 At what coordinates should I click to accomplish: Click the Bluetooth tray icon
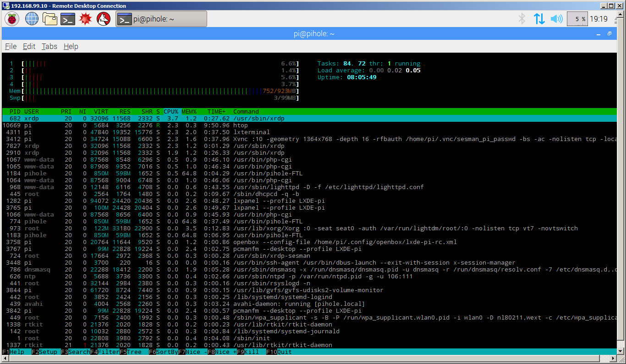[522, 19]
